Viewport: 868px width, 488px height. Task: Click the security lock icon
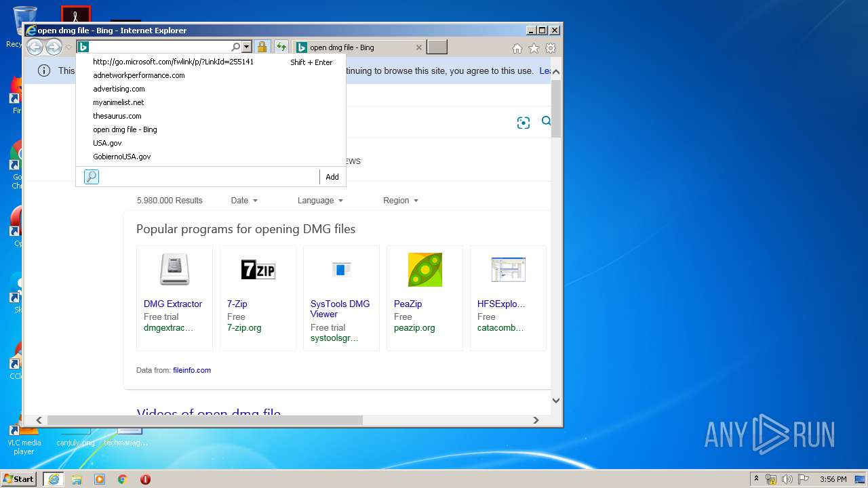tap(262, 47)
